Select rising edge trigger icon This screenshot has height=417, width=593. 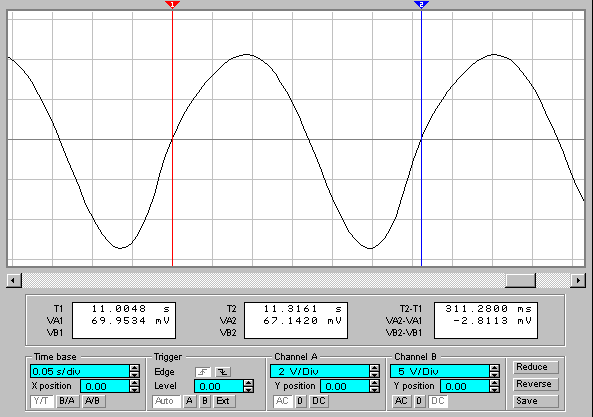(x=203, y=372)
